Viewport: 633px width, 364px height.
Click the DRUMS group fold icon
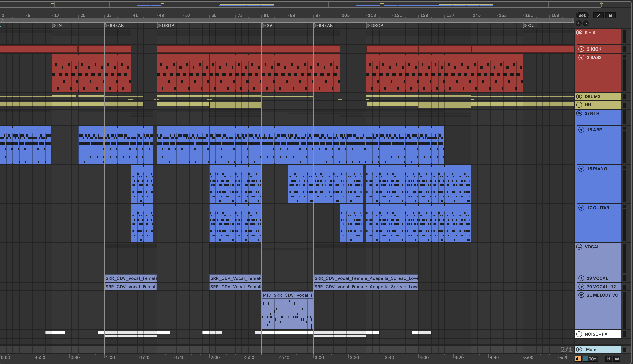(x=579, y=96)
